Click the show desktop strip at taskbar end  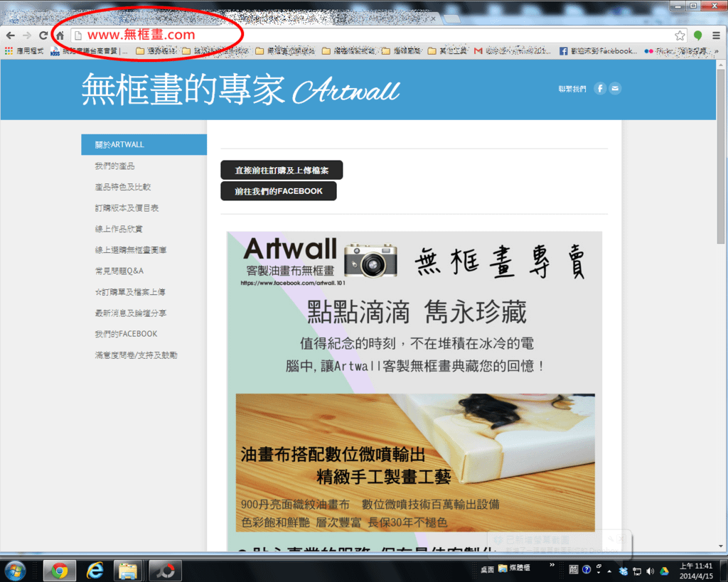click(724, 571)
